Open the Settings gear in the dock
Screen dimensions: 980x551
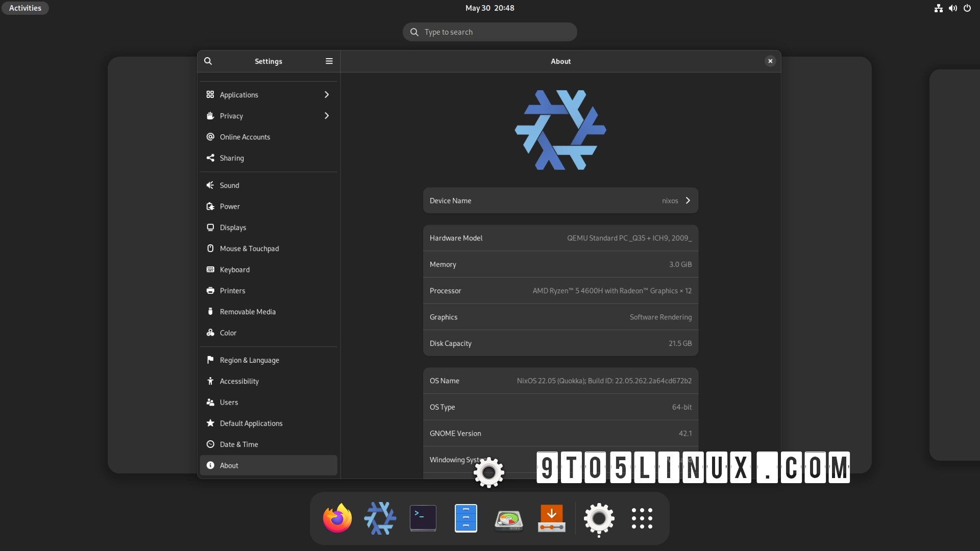coord(599,519)
